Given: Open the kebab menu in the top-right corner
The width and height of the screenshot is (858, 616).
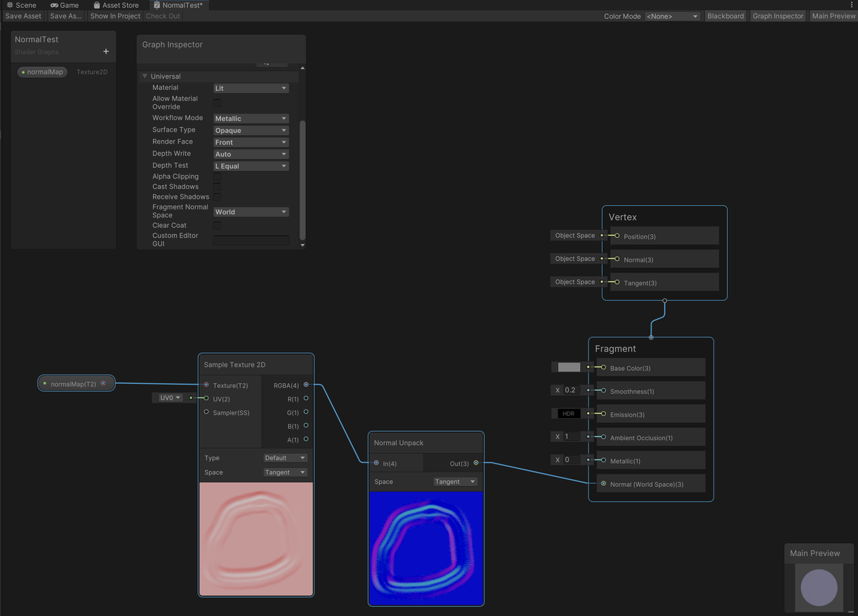Looking at the screenshot, I should click(x=851, y=4).
